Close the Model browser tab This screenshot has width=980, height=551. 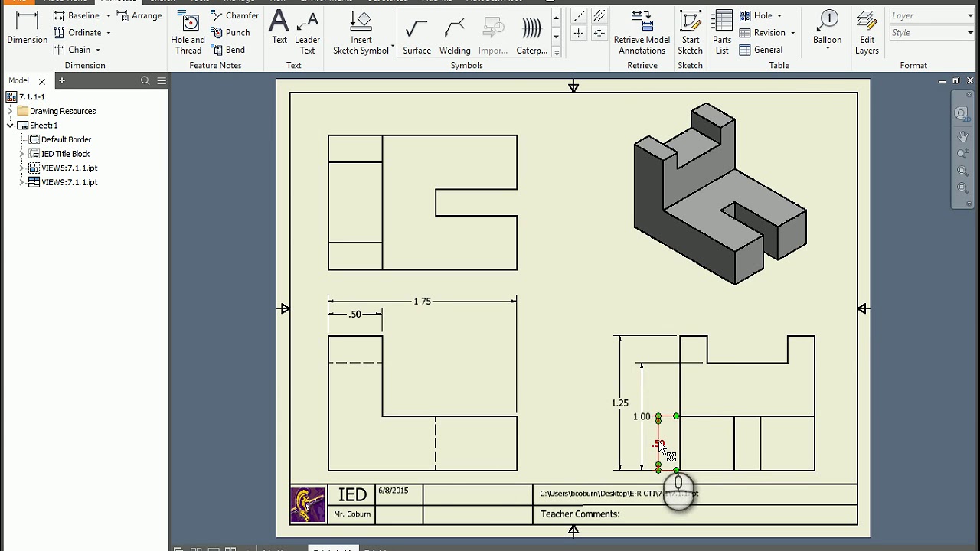[x=42, y=81]
